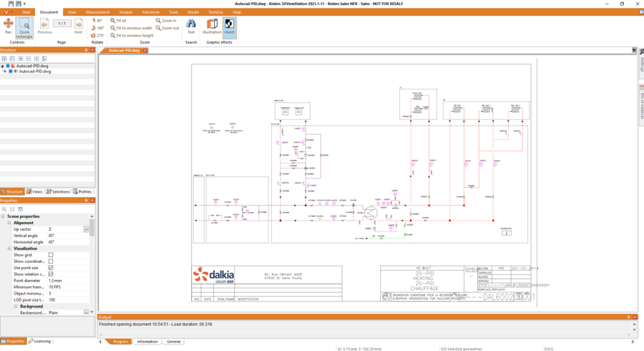Disable the Use point size checkbox
This screenshot has height=351, width=644.
point(51,268)
